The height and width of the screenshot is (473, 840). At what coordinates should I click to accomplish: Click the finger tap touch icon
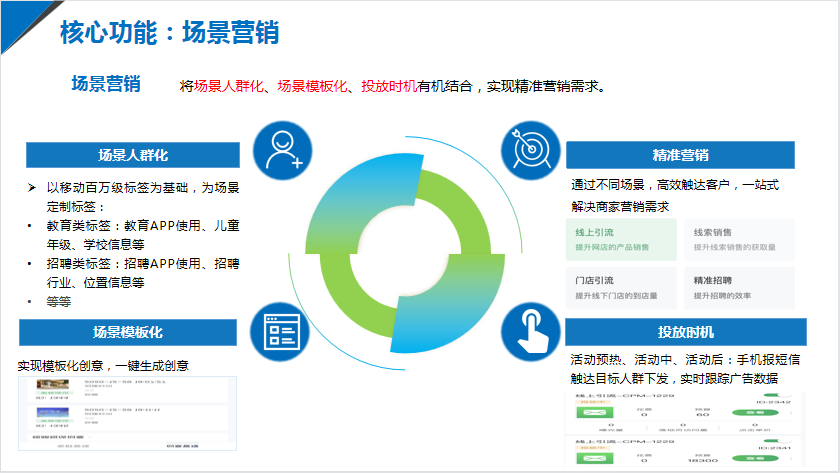tap(530, 332)
